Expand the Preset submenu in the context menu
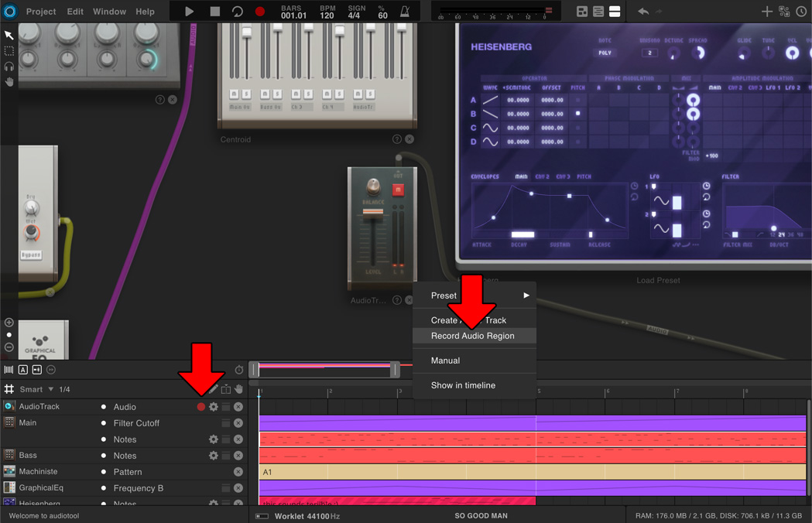The height and width of the screenshot is (523, 812). (472, 295)
